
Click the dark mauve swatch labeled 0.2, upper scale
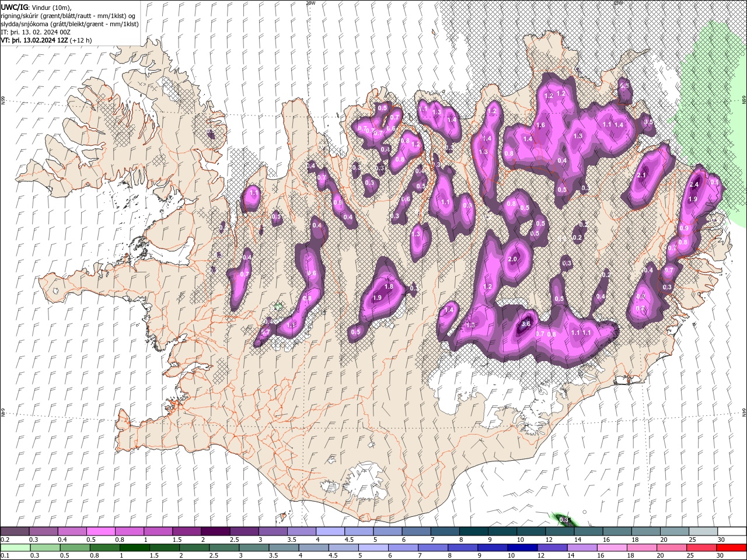click(15, 531)
